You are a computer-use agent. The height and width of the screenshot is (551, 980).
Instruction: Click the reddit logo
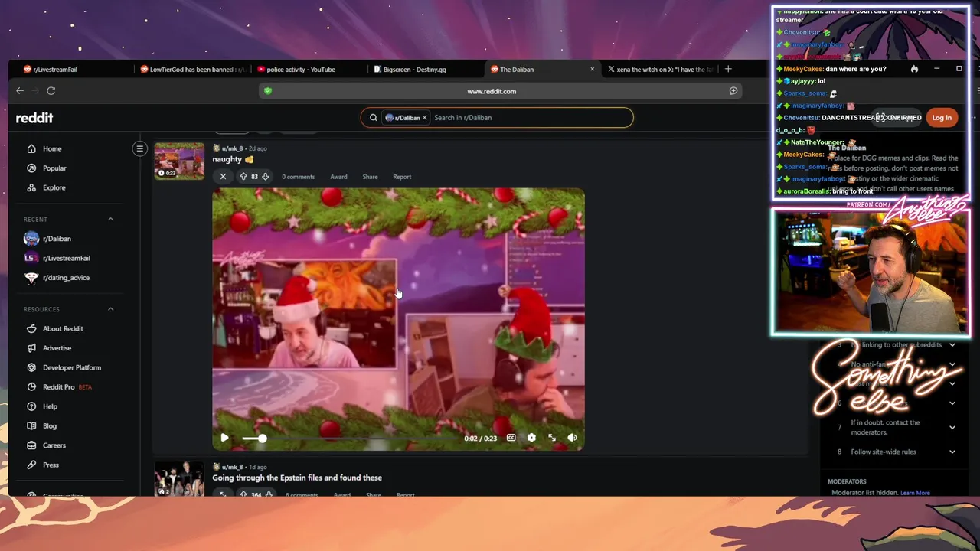34,118
